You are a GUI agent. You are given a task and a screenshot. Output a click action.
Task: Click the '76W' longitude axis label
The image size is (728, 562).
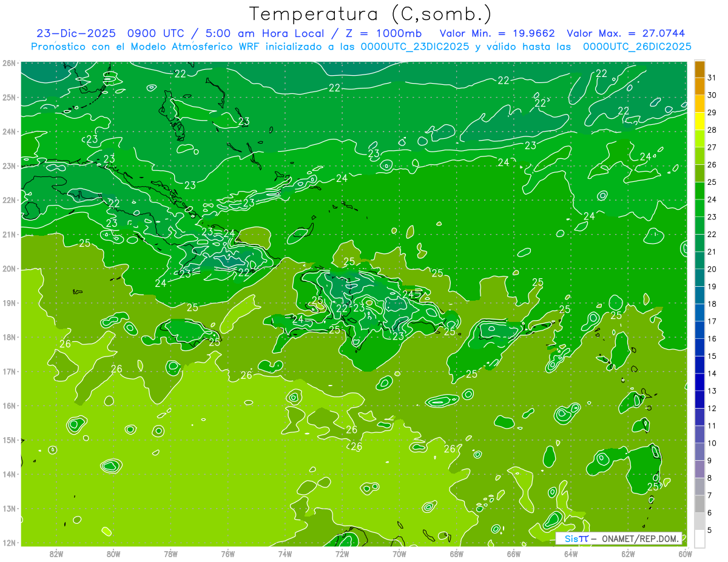pos(228,554)
